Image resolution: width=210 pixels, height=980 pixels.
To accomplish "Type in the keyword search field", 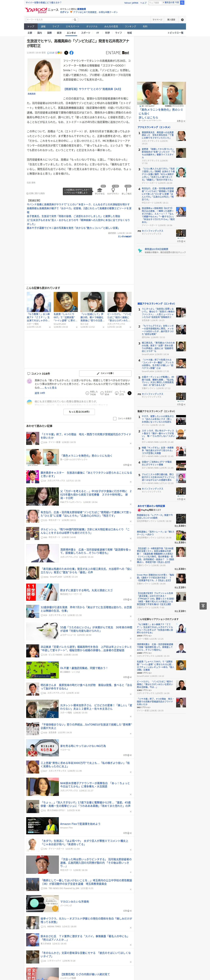I will tap(49, 19).
